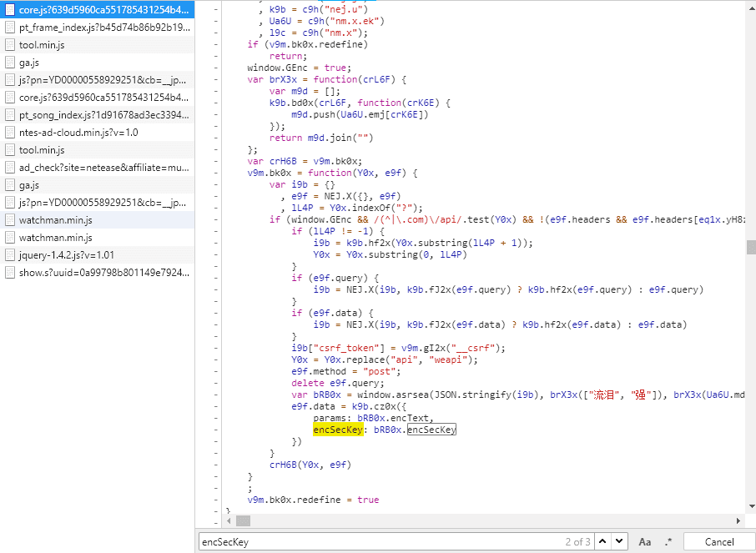Screen dimensions: 756x553
Task: Open the light-blue highlighted watchman.min.js file
Action: 97,220
